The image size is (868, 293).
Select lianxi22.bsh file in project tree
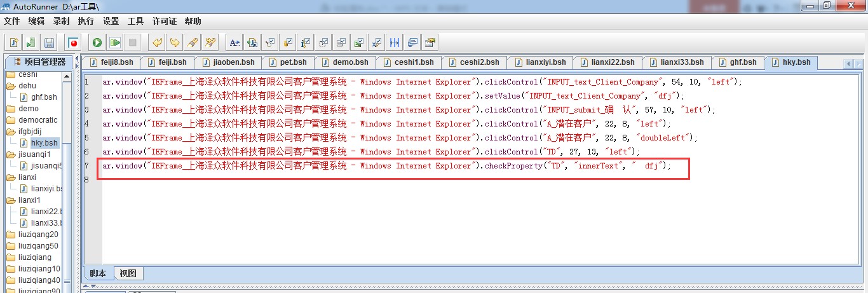pos(46,212)
